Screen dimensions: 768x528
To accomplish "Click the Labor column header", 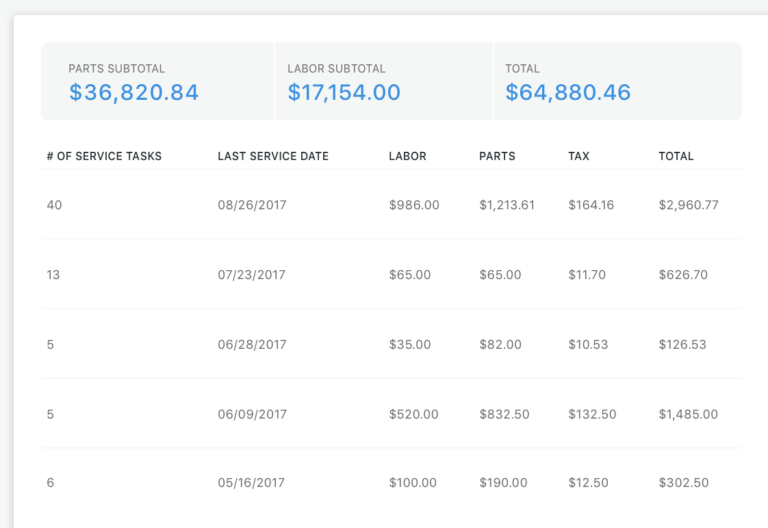I will pos(408,156).
